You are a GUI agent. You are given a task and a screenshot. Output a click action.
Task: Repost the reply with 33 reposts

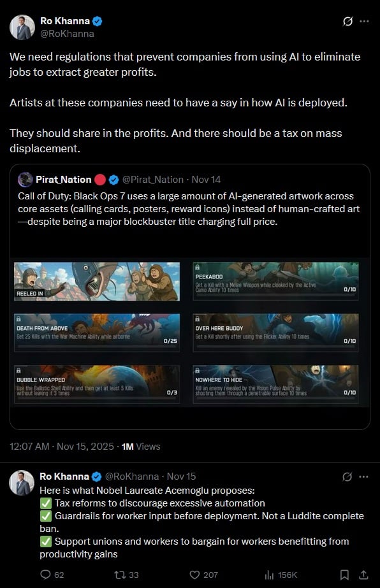coord(126,575)
